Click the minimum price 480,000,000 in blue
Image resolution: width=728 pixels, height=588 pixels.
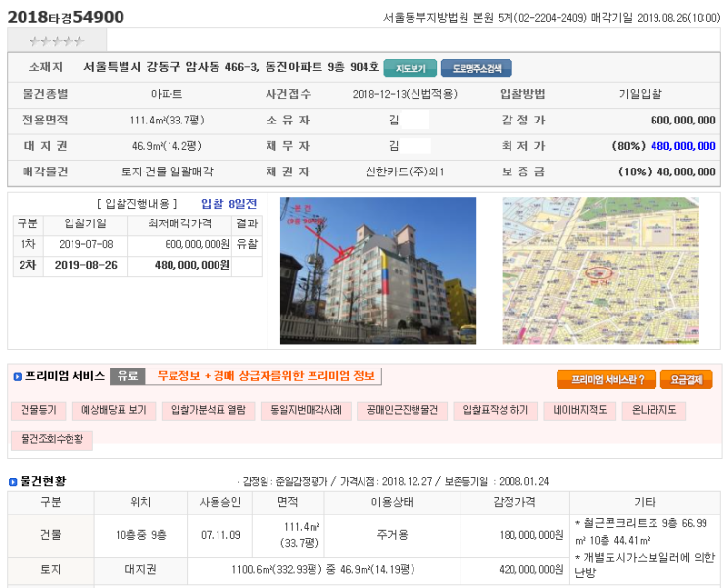(x=683, y=146)
